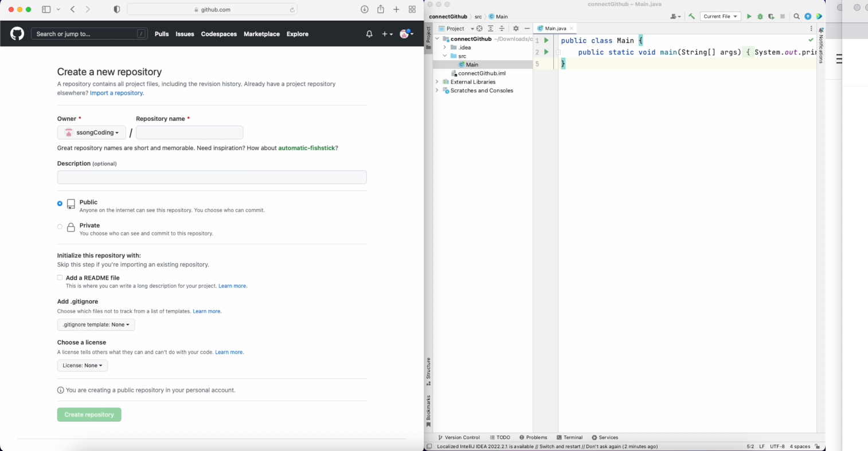
Task: Open a new Safari tab
Action: click(396, 9)
